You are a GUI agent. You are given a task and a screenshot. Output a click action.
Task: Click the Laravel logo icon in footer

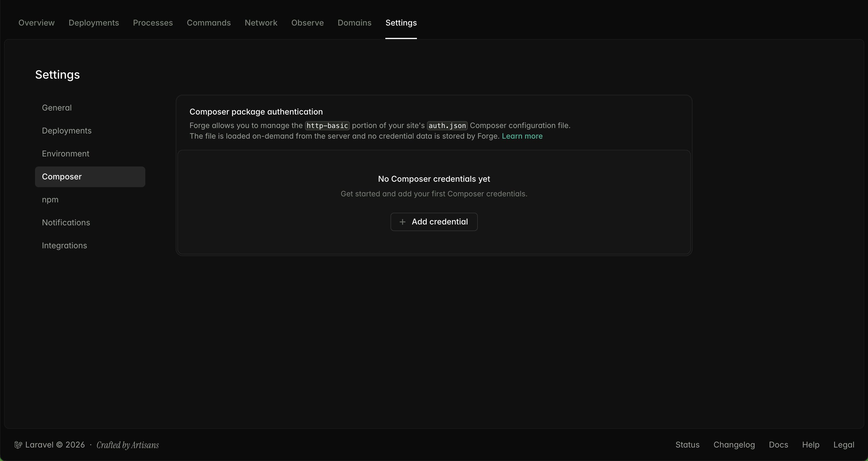pos(18,445)
